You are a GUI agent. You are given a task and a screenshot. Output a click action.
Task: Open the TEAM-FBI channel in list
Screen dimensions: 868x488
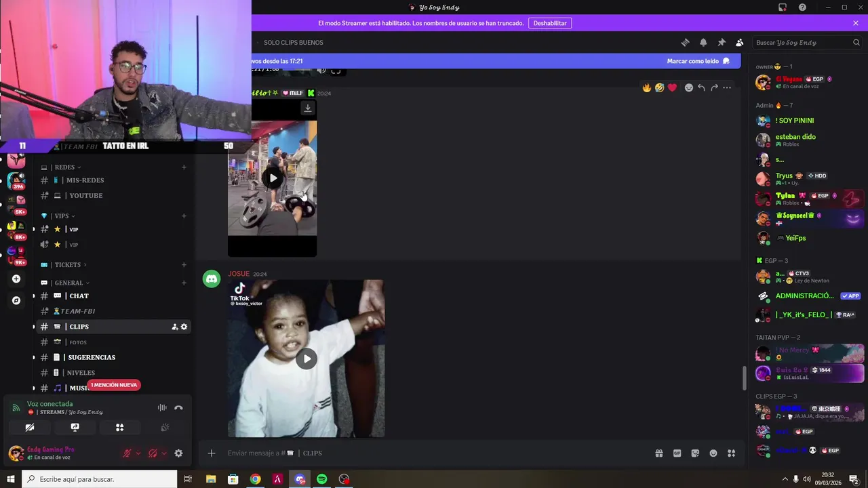pyautogui.click(x=114, y=311)
